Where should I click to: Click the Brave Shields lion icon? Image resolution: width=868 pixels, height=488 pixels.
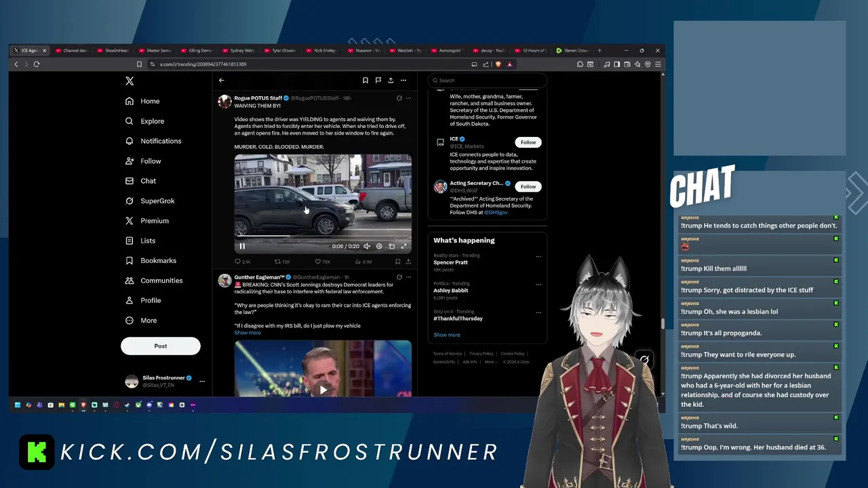[498, 64]
